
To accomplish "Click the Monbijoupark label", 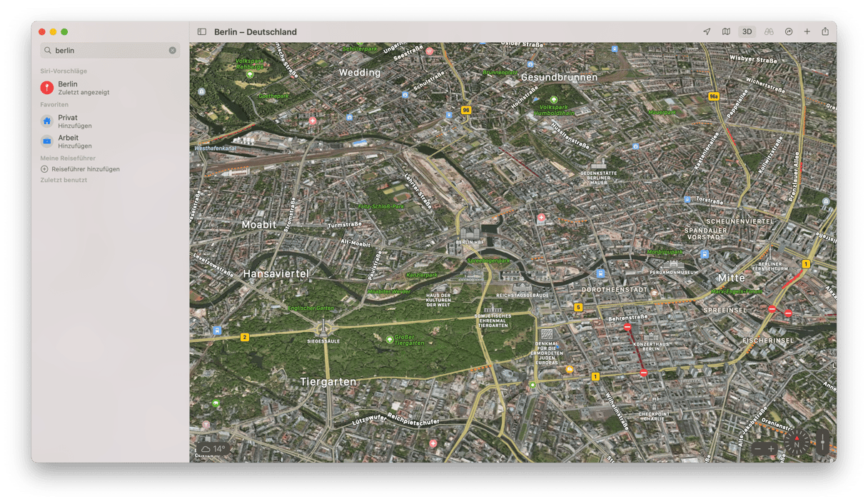I will [x=664, y=252].
